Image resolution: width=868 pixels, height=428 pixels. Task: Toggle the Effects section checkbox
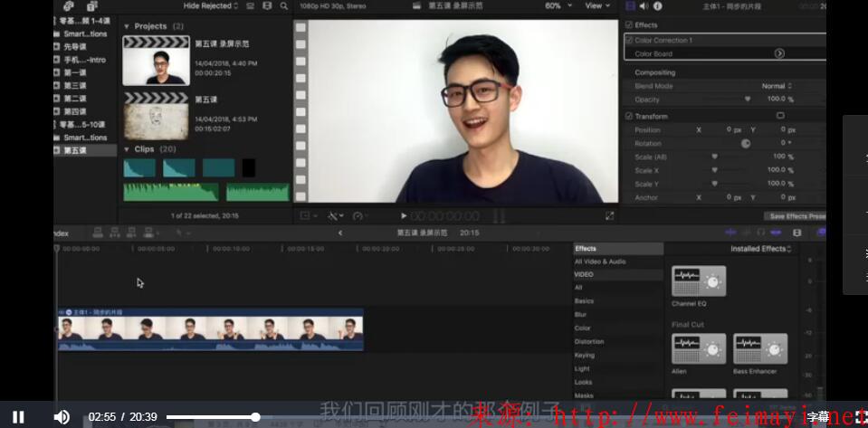(630, 24)
